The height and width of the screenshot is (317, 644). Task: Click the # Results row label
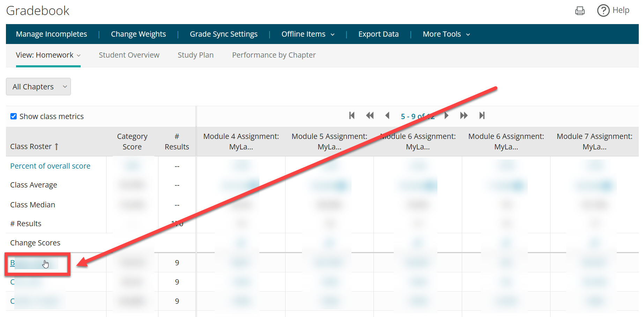pyautogui.click(x=26, y=224)
